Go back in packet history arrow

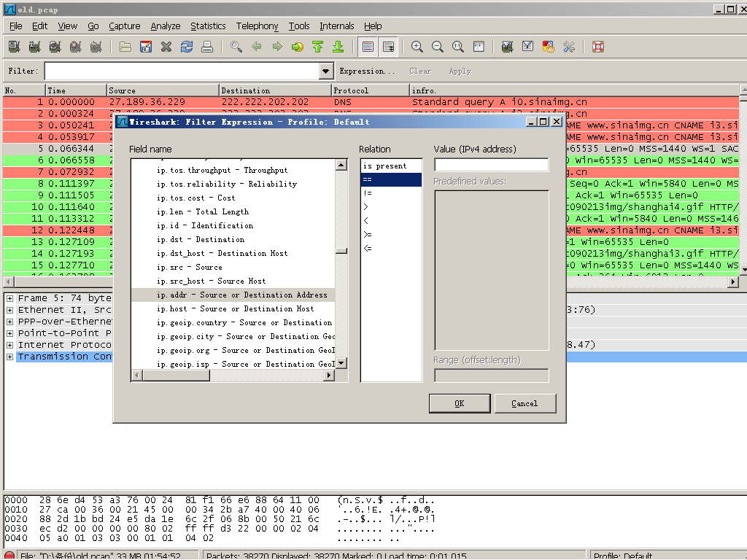(257, 47)
